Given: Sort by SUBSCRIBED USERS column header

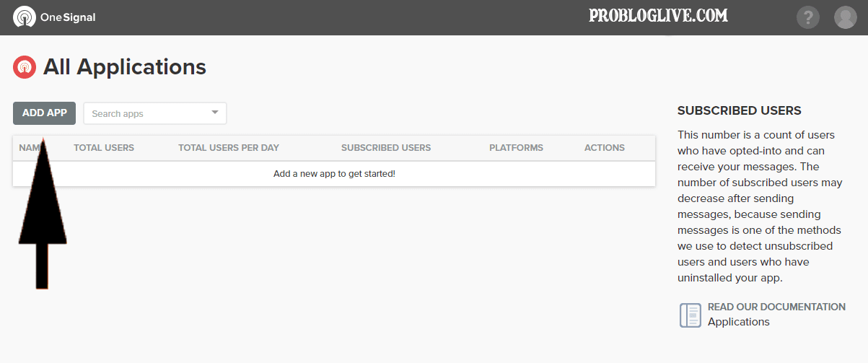Looking at the screenshot, I should [x=386, y=148].
